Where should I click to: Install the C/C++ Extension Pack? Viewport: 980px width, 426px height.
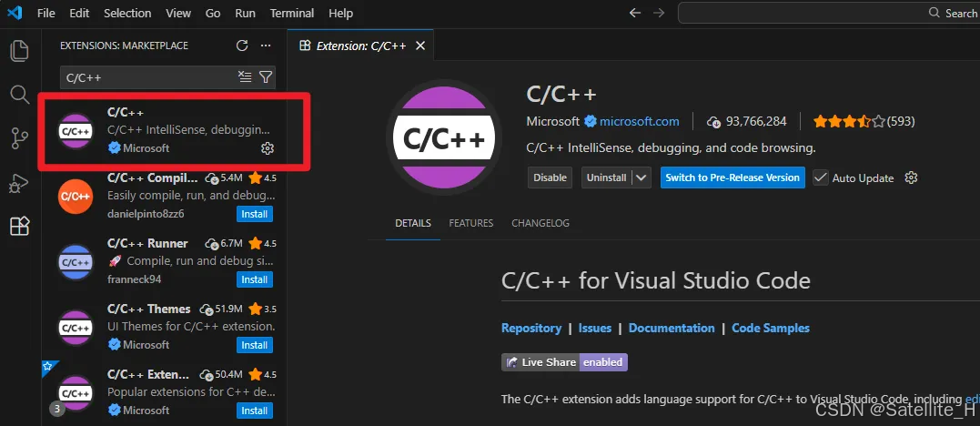255,411
